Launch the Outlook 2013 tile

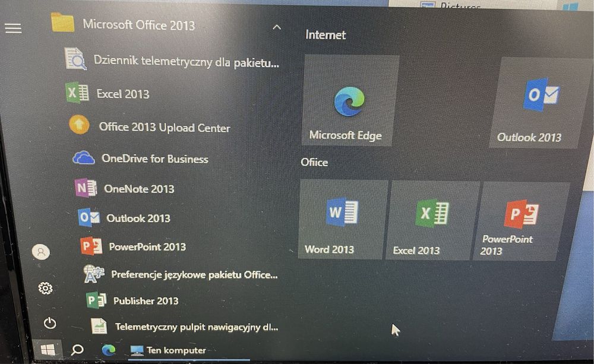pos(539,103)
